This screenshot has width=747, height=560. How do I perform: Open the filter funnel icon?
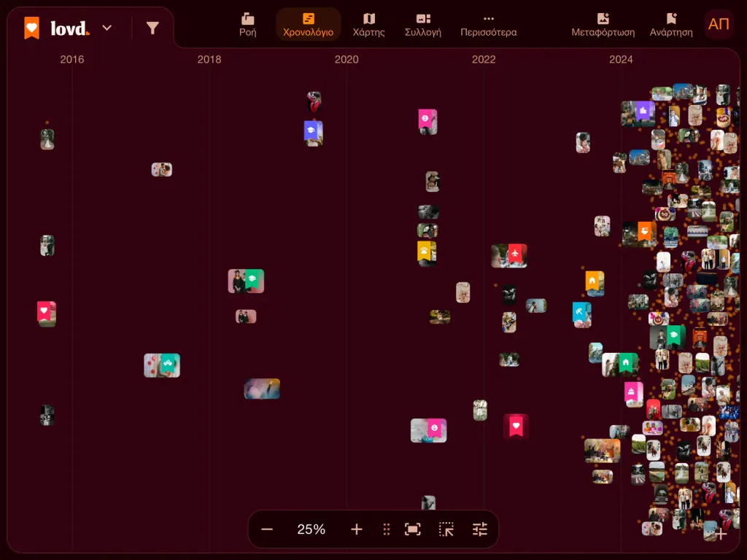(x=152, y=28)
